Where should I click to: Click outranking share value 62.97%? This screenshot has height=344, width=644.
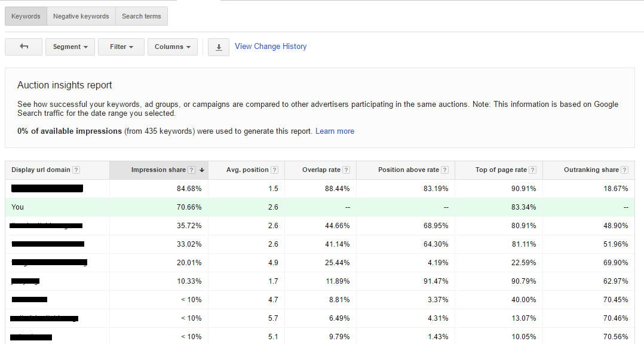click(616, 281)
